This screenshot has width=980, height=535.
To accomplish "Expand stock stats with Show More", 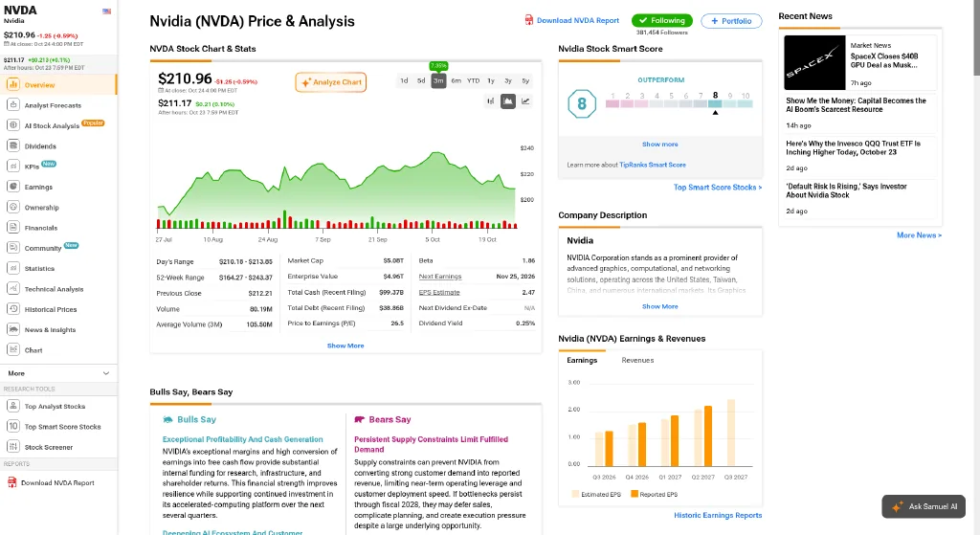I will click(x=345, y=346).
